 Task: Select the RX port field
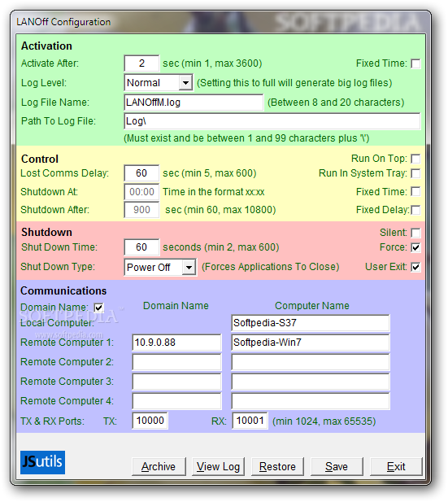pyautogui.click(x=250, y=421)
